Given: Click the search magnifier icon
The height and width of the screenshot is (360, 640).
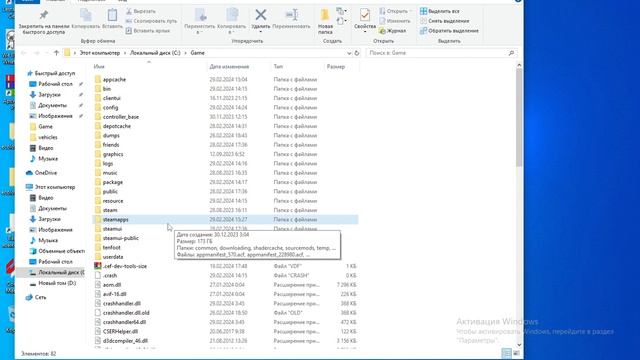Looking at the screenshot, I should click(511, 53).
